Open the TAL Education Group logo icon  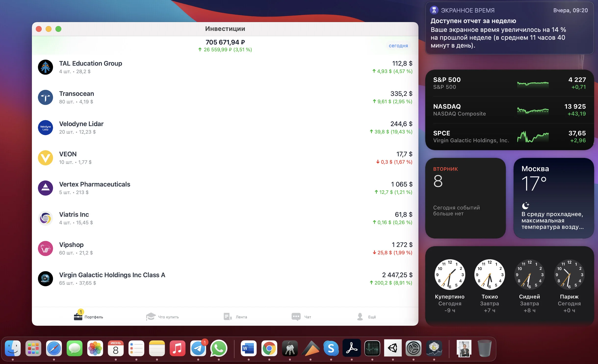pos(45,67)
